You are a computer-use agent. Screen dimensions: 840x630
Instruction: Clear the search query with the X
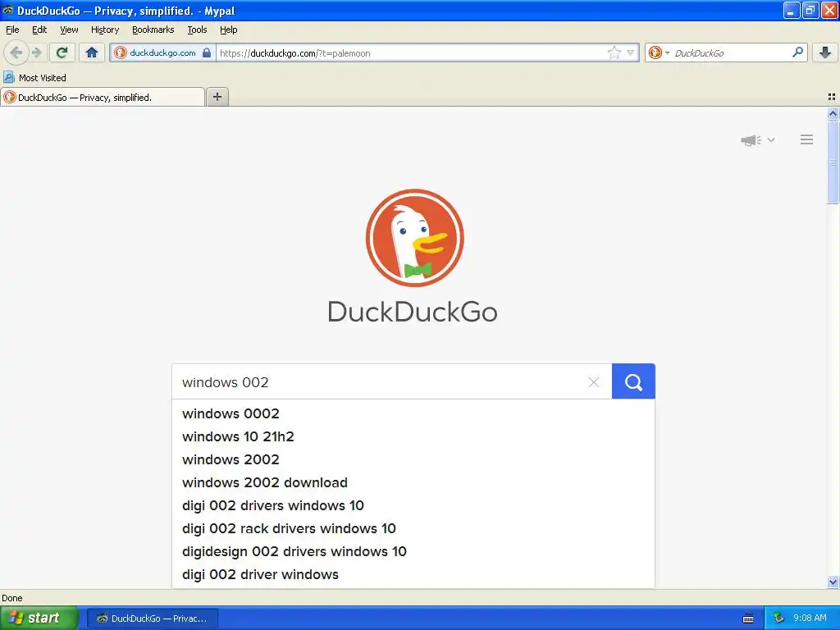[594, 382]
